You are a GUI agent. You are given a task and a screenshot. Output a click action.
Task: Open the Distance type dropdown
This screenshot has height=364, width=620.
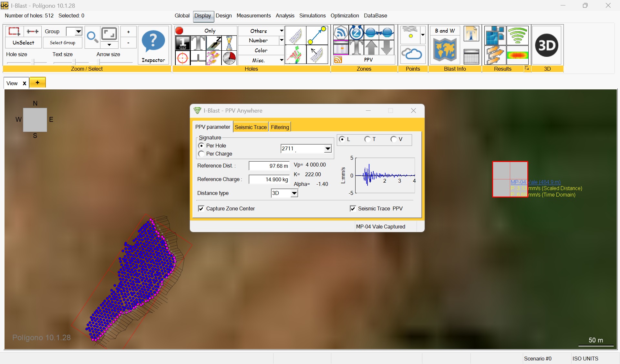point(294,193)
